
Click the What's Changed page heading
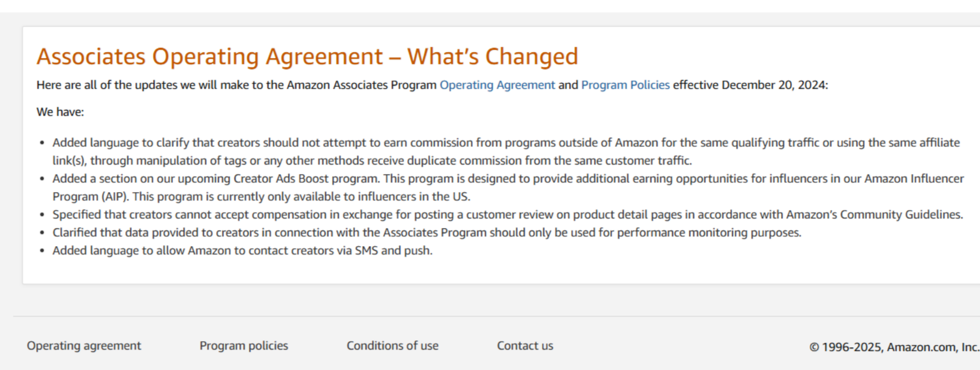307,56
